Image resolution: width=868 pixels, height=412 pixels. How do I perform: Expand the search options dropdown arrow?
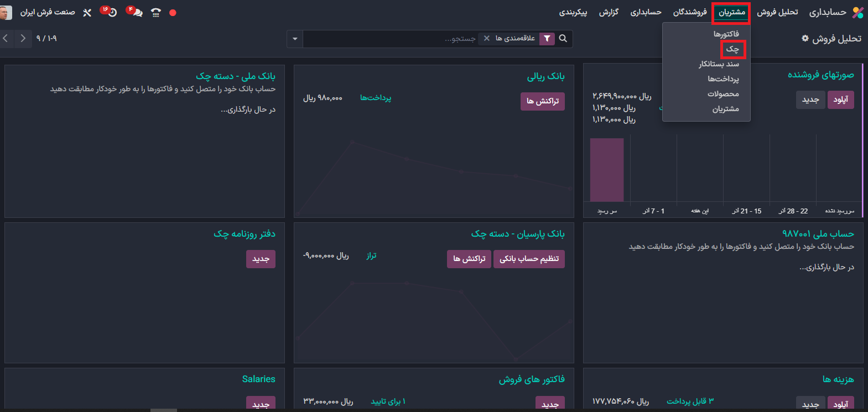click(x=295, y=39)
